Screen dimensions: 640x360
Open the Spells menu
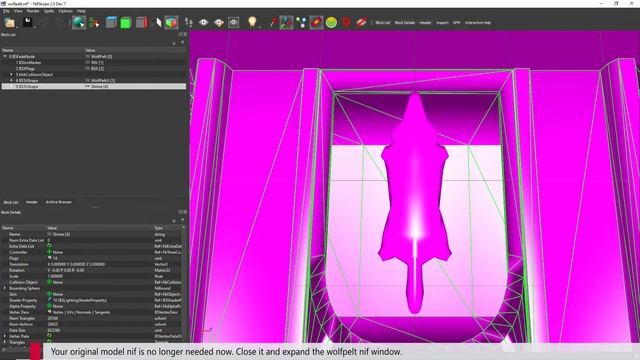pos(49,11)
